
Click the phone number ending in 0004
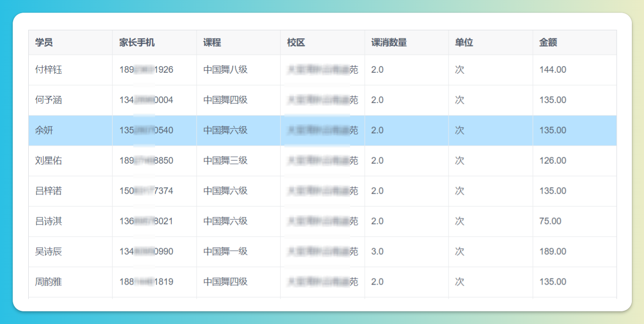(146, 100)
